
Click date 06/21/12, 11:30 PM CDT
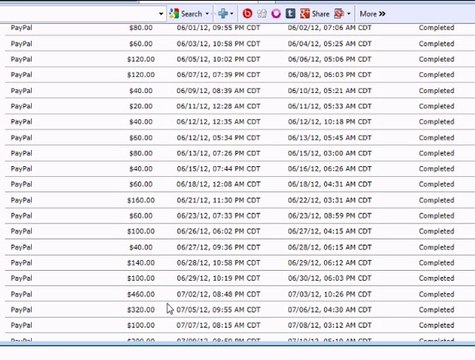[218, 200]
